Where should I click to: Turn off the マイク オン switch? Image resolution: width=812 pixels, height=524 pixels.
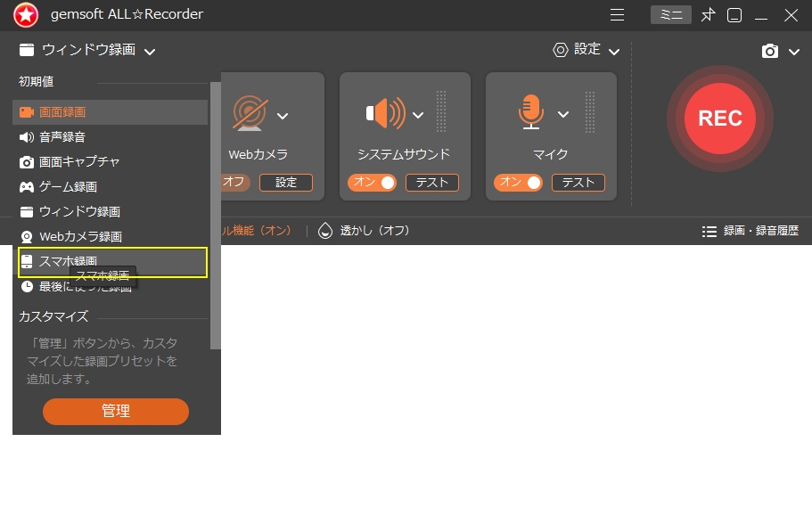point(518,183)
